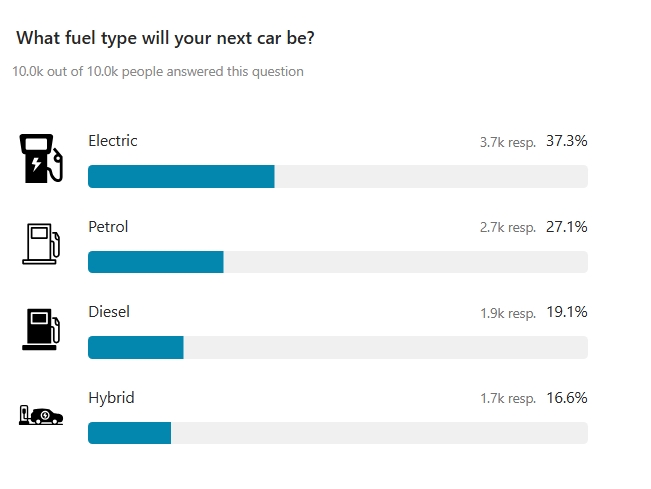651x489 pixels.
Task: Click the electric charging station icon
Action: coord(41,158)
